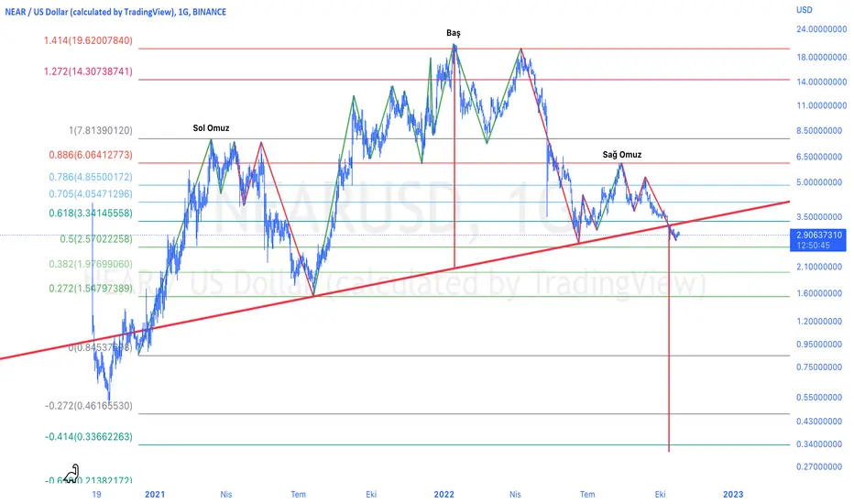
Task: Click the 14.00000000 price axis value
Action: (821, 82)
